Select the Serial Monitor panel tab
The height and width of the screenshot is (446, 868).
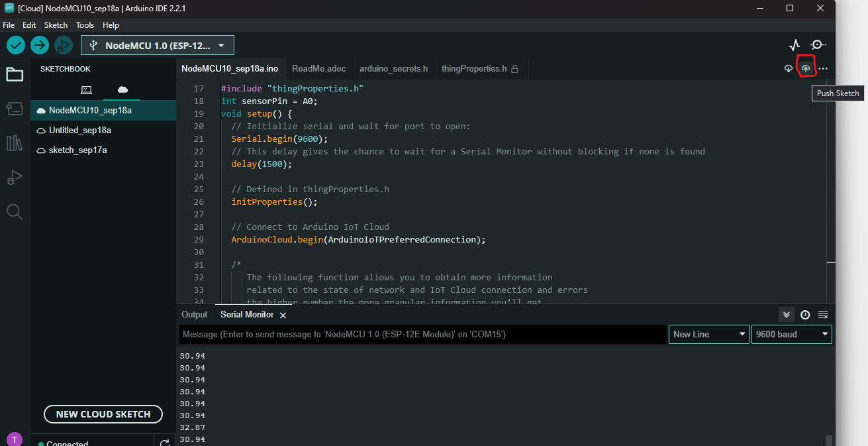pyautogui.click(x=247, y=315)
